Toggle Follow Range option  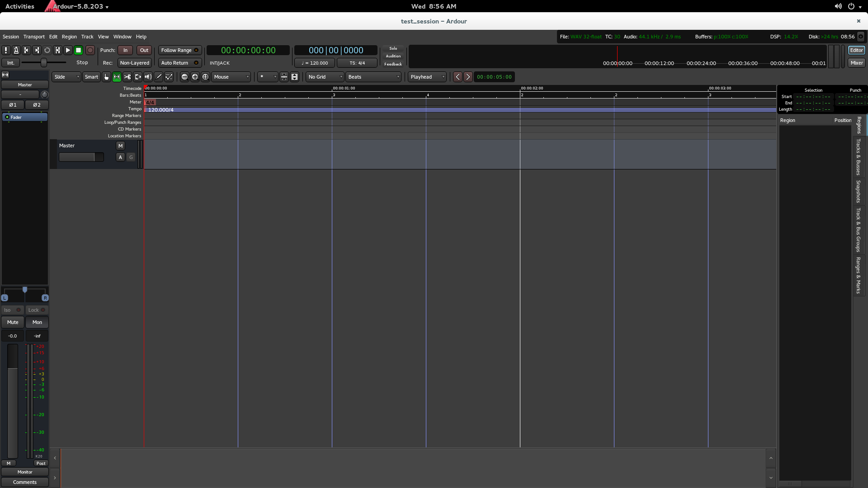pos(179,50)
